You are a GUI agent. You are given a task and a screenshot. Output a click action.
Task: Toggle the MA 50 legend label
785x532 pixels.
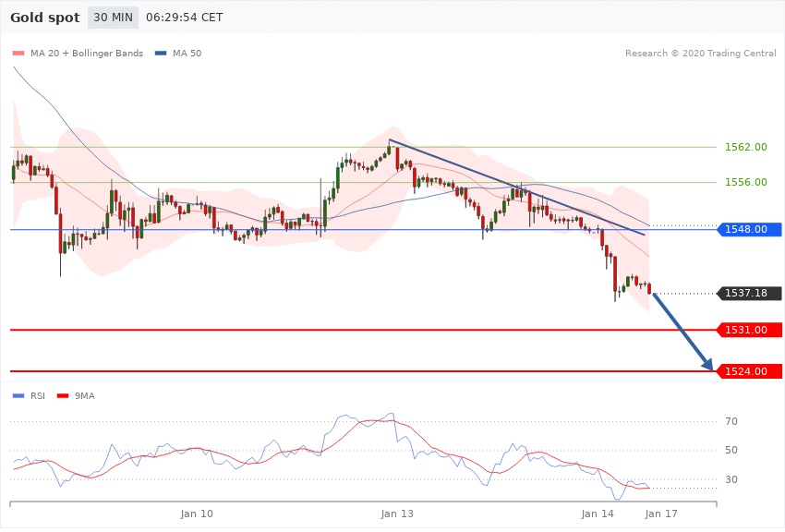[x=187, y=54]
